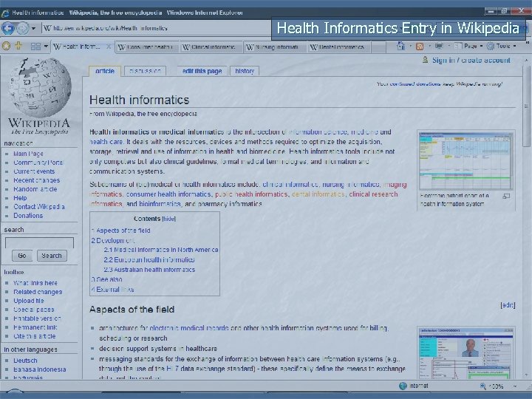Click the consumer health informatics link in intro
This screenshot has height=399, width=532.
[168, 194]
